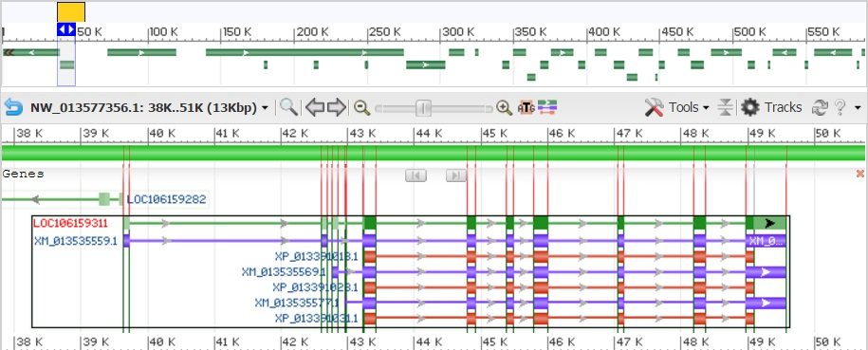Image resolution: width=868 pixels, height=350 pixels.
Task: Open the NW_013577356.1 location dropdown
Action: tap(150, 107)
